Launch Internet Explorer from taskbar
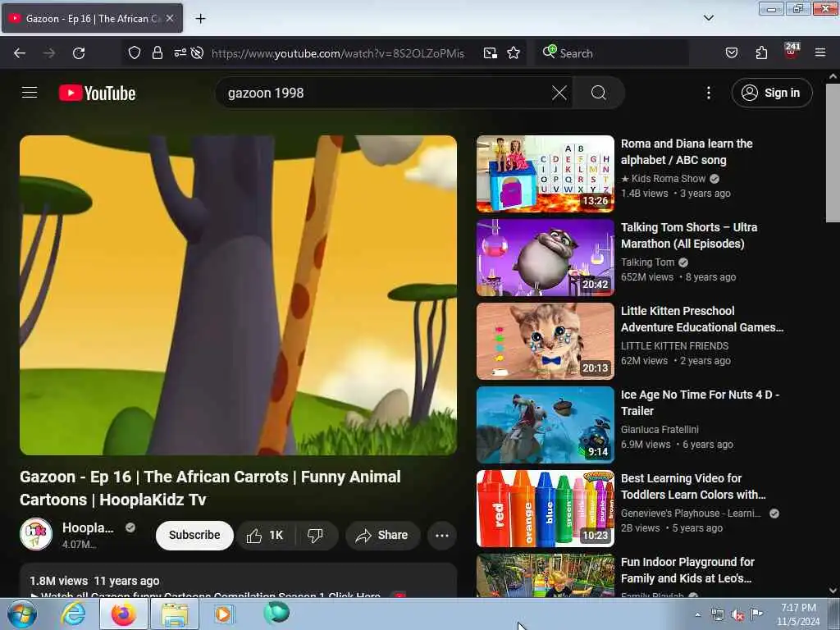Screen dimensions: 840x630 tap(72, 614)
